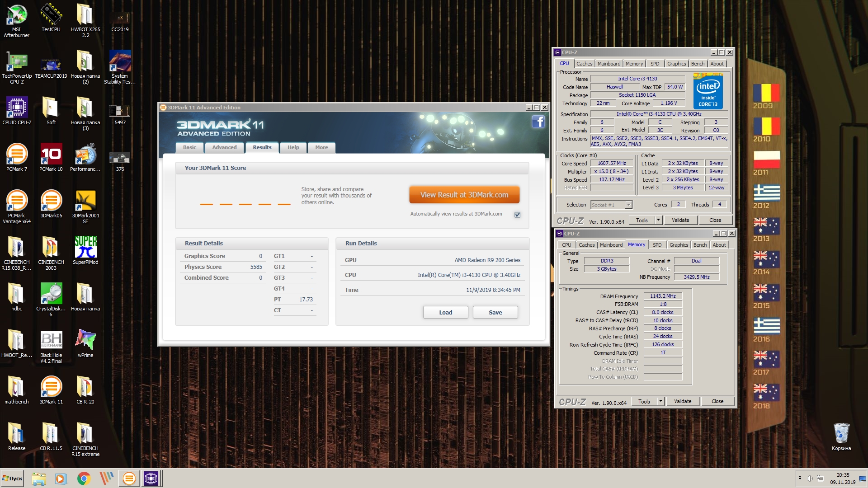Click Facebook icon in 3DMark 11
This screenshot has width=868, height=488.
click(538, 122)
